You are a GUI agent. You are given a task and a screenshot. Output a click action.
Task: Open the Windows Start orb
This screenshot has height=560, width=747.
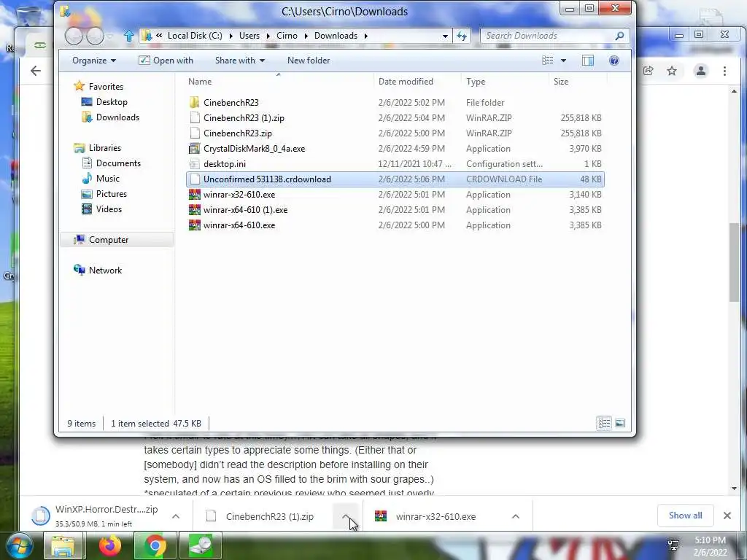tap(18, 545)
